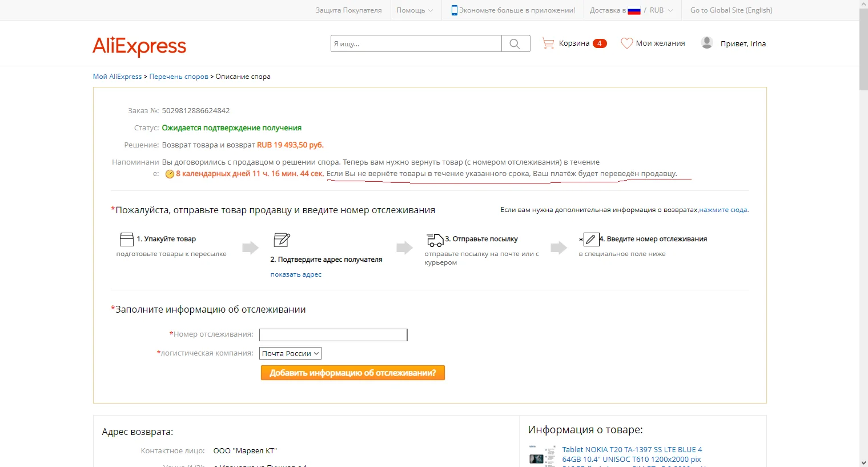
Task: Click step text 4. Введите номер отслеживания
Action: 653,239
